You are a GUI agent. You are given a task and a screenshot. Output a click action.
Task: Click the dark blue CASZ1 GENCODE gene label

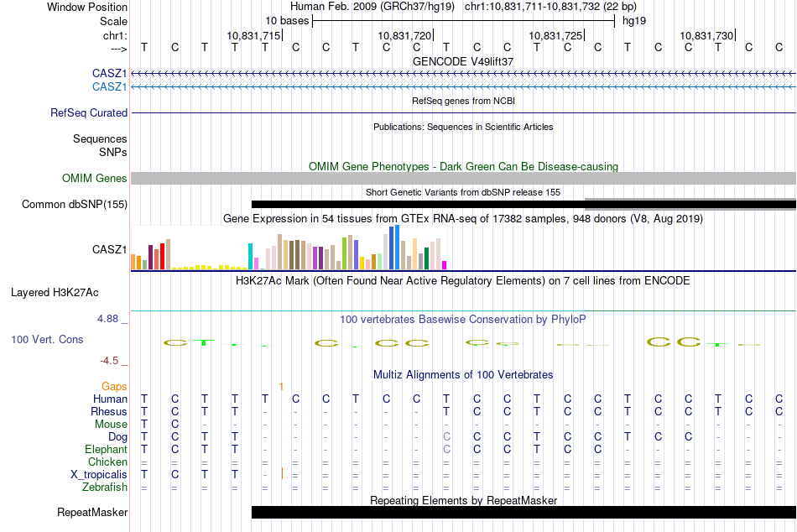coord(109,74)
